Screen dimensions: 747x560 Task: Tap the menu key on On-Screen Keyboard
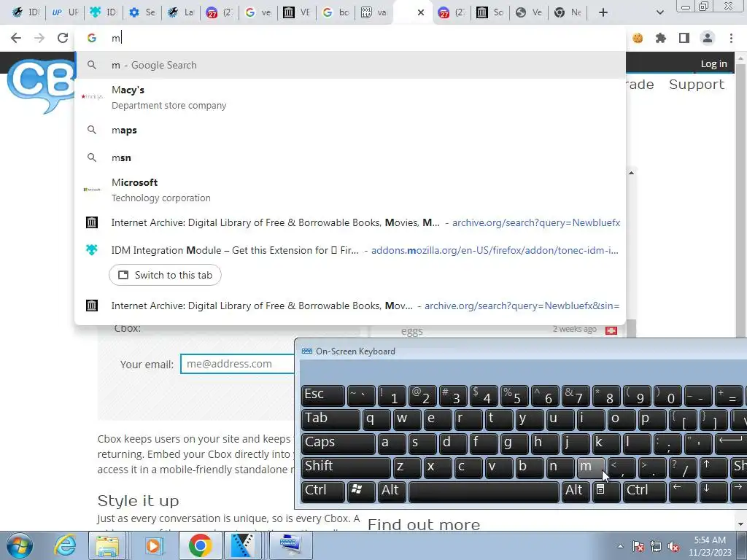[605, 491]
